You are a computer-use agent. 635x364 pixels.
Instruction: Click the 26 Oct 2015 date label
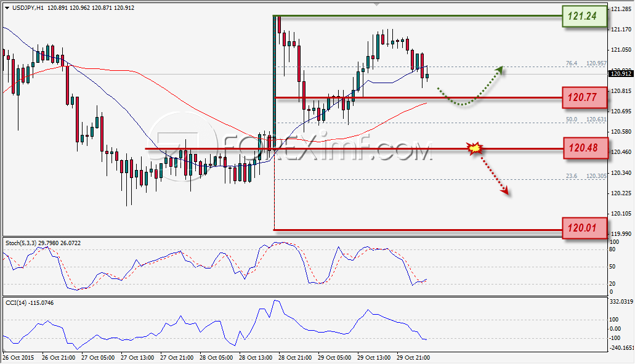[x=18, y=358]
